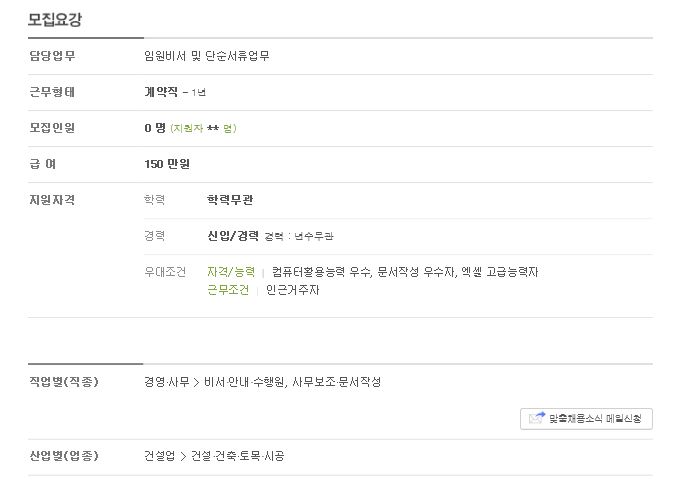The height and width of the screenshot is (496, 693).
Task: Click the 자격/능력 green label
Action: [x=231, y=271]
